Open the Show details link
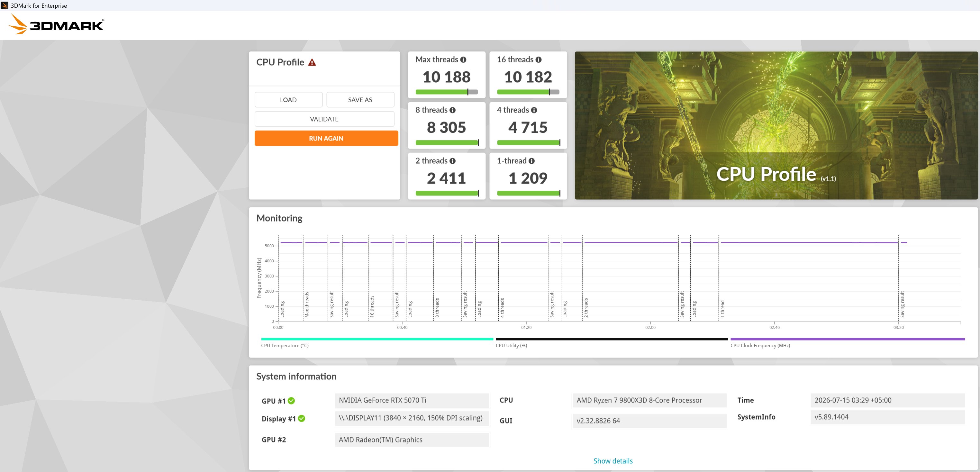This screenshot has height=472, width=980. (x=613, y=461)
